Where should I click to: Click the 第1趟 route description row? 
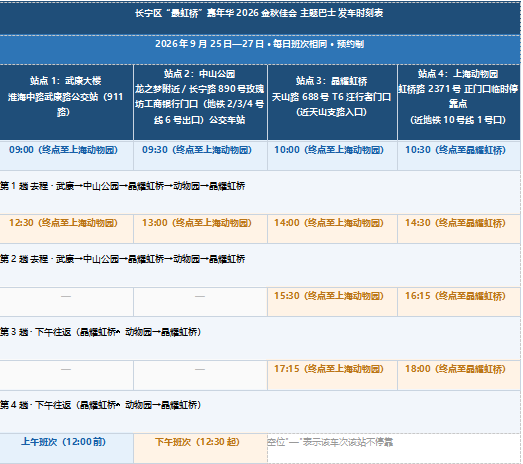(x=260, y=192)
